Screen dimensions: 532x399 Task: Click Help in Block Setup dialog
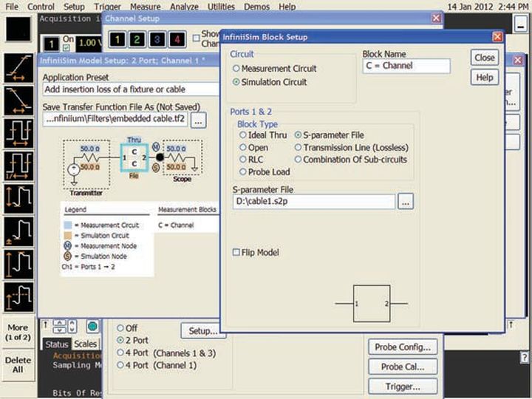(485, 78)
